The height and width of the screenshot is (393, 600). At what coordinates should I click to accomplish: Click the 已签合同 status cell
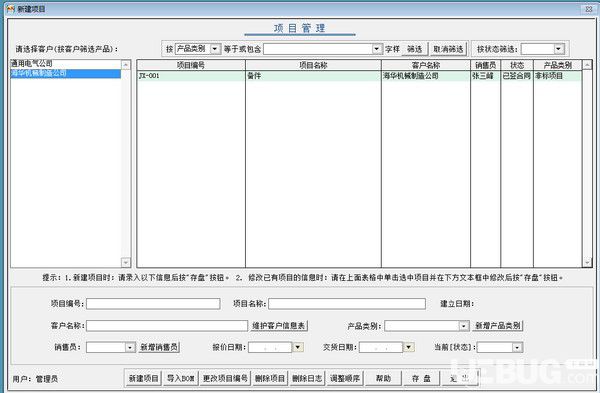point(517,76)
